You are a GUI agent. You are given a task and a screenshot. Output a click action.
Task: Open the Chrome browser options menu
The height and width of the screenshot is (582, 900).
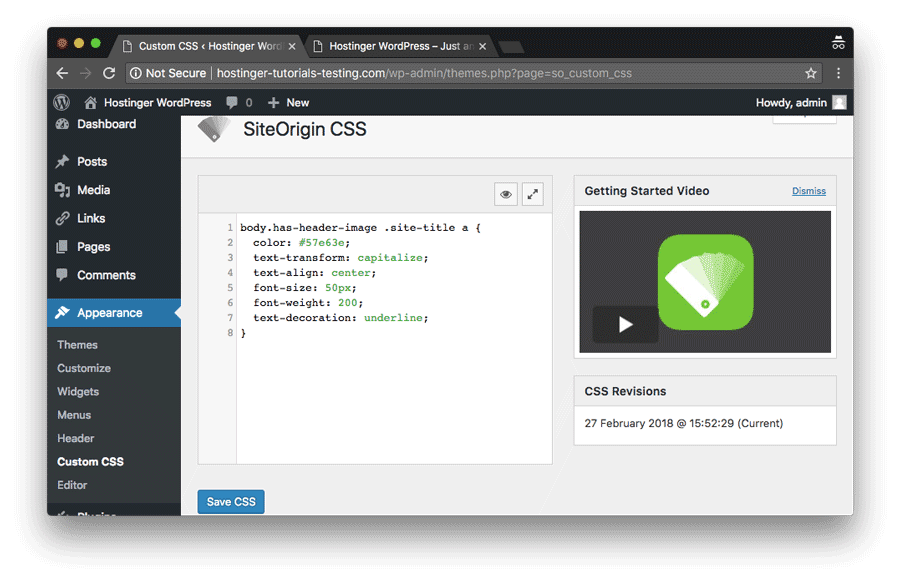pyautogui.click(x=838, y=72)
